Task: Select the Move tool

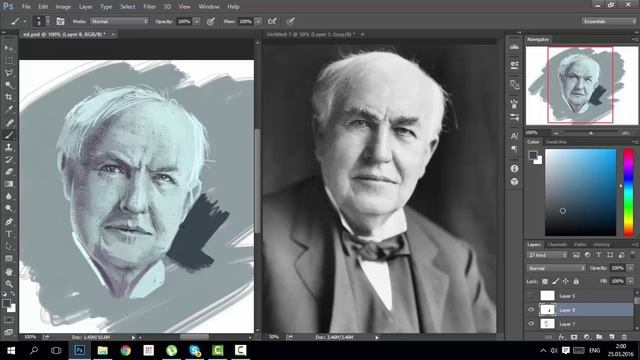Action: coord(9,49)
